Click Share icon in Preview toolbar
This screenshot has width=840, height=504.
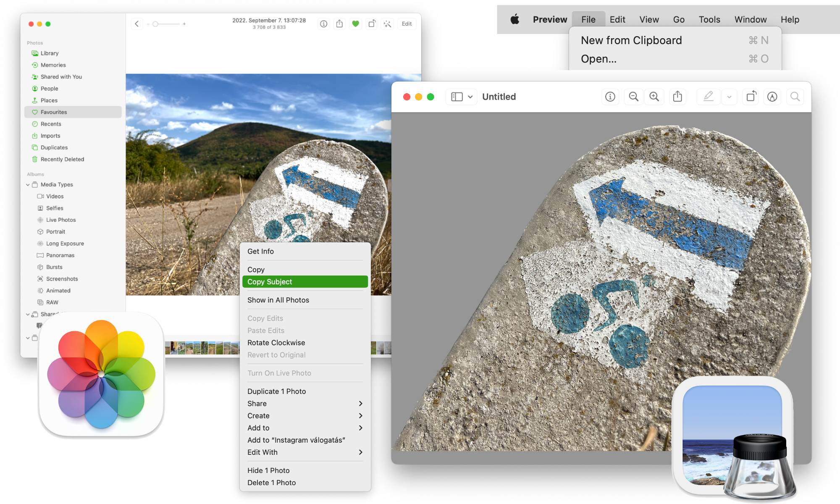(x=677, y=97)
